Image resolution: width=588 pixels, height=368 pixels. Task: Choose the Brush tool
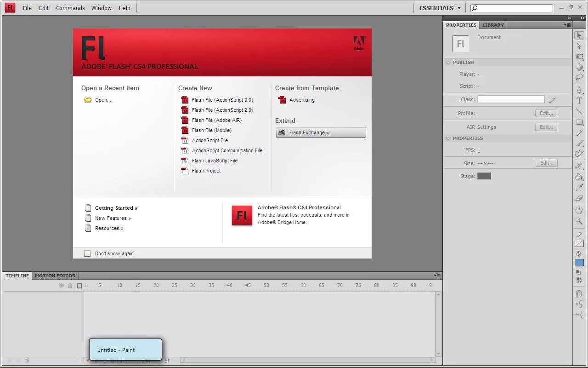point(579,144)
